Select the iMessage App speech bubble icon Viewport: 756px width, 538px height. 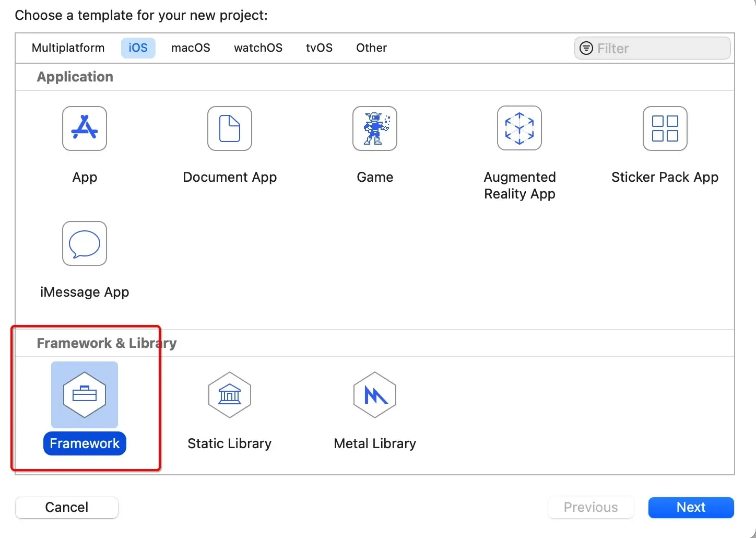click(x=85, y=243)
